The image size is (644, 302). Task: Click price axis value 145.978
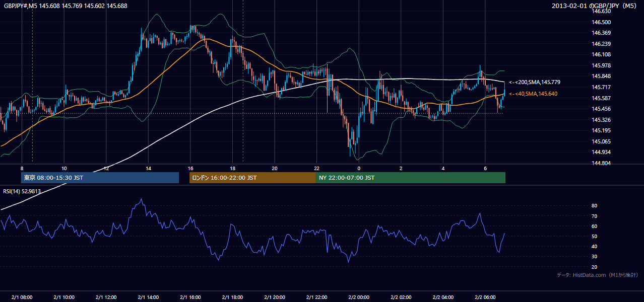(601, 65)
